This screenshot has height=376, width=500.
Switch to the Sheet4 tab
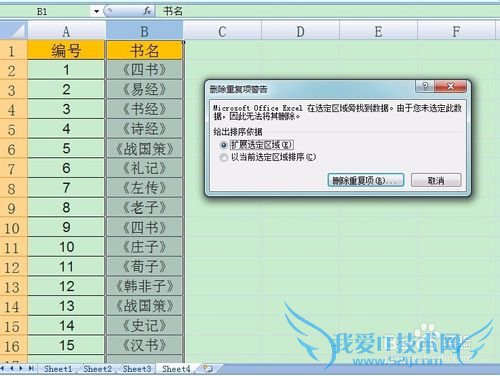176,369
